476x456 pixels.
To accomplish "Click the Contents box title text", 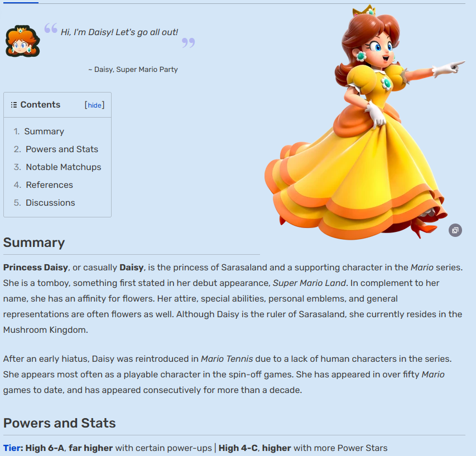I will (x=40, y=105).
